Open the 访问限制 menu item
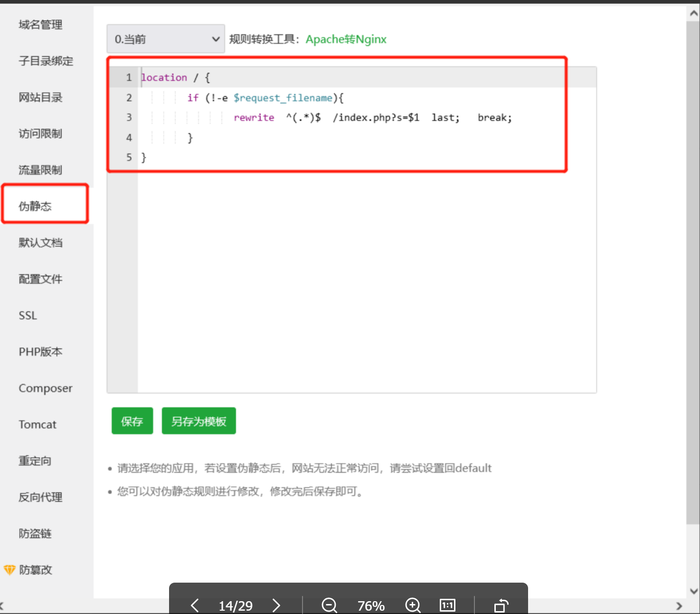Image resolution: width=700 pixels, height=614 pixels. pyautogui.click(x=41, y=134)
